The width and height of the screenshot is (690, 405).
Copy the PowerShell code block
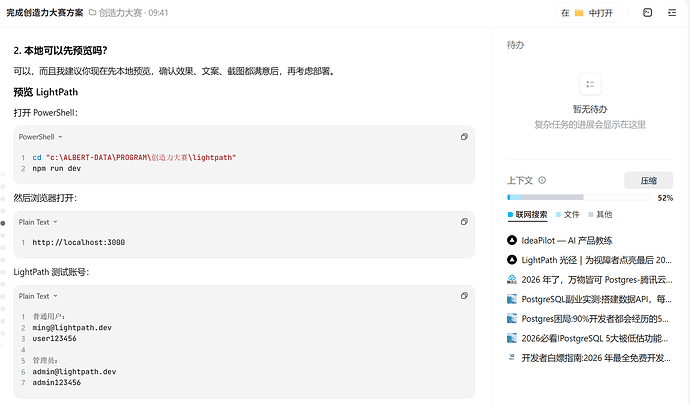(464, 137)
